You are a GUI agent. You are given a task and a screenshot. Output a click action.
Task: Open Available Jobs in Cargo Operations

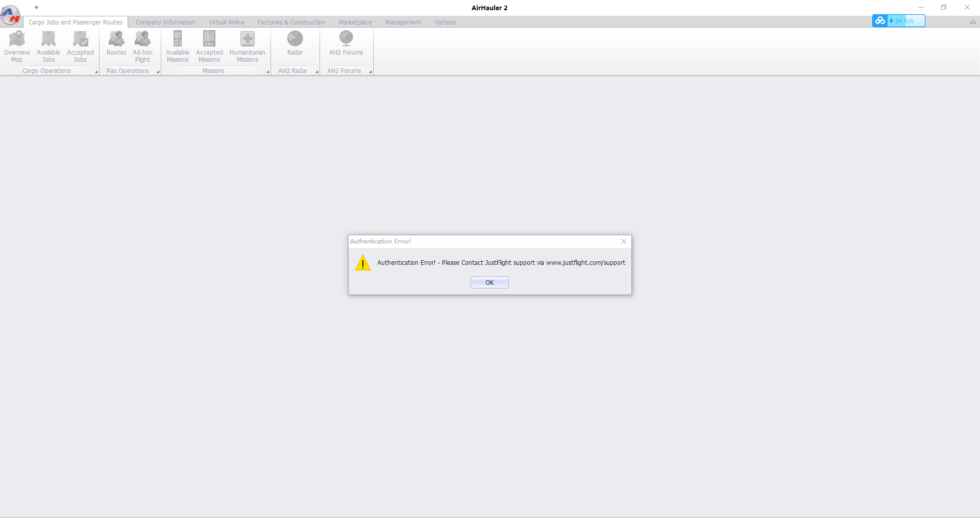(x=48, y=46)
